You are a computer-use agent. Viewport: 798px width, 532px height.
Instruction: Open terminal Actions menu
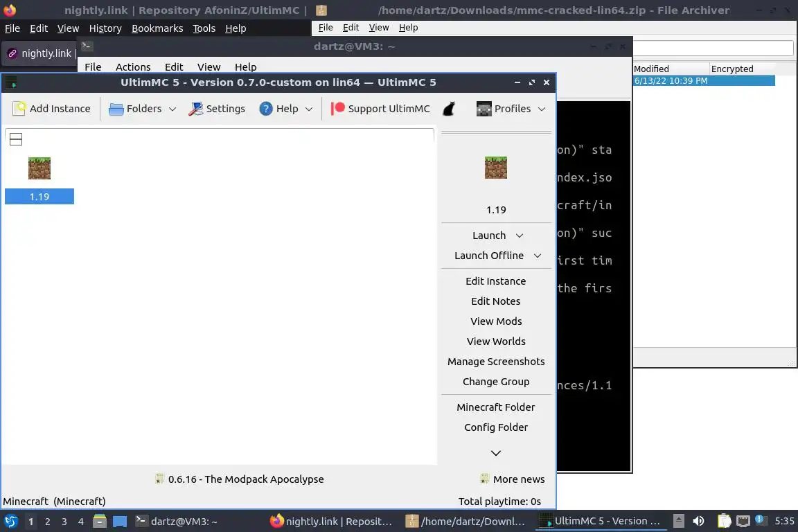click(133, 66)
